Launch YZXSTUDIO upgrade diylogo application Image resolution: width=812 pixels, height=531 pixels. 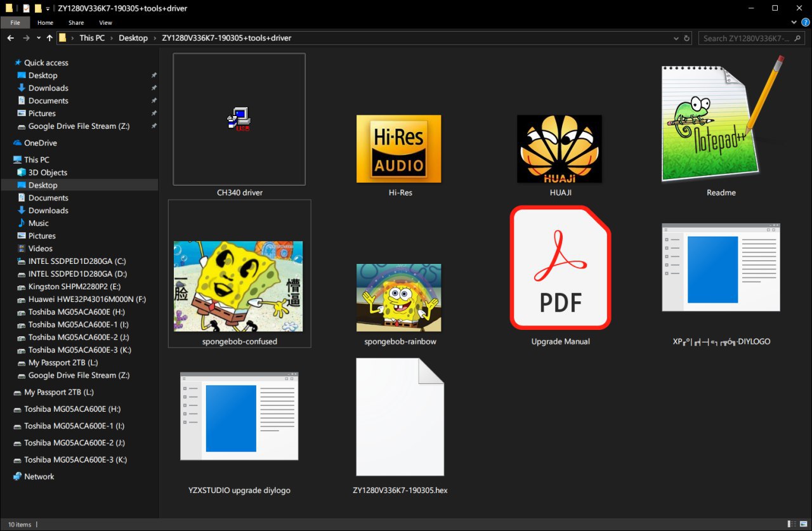pos(239,416)
